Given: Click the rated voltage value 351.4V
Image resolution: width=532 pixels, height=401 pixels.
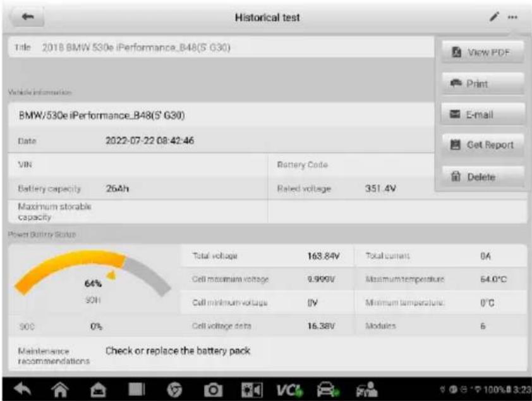Looking at the screenshot, I should [x=381, y=188].
